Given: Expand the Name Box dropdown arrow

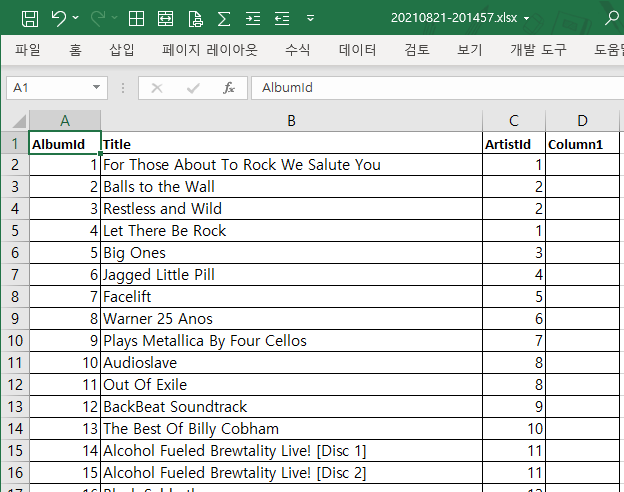Looking at the screenshot, I should (x=96, y=87).
